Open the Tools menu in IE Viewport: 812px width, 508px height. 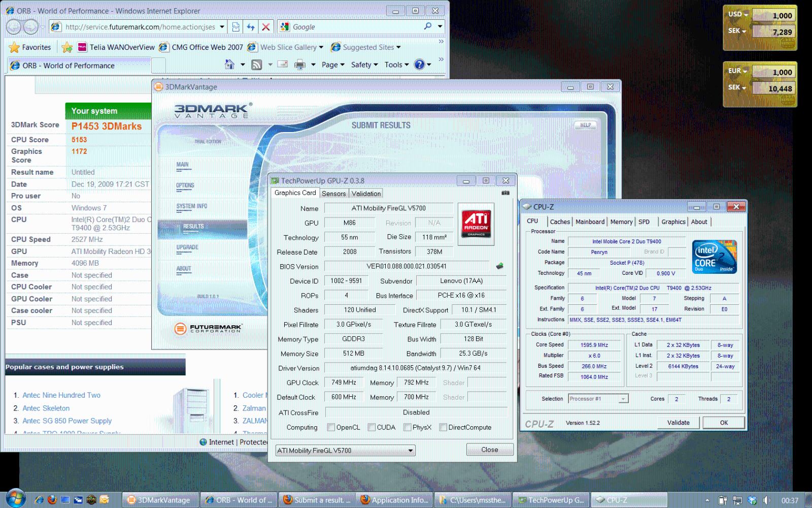click(396, 65)
